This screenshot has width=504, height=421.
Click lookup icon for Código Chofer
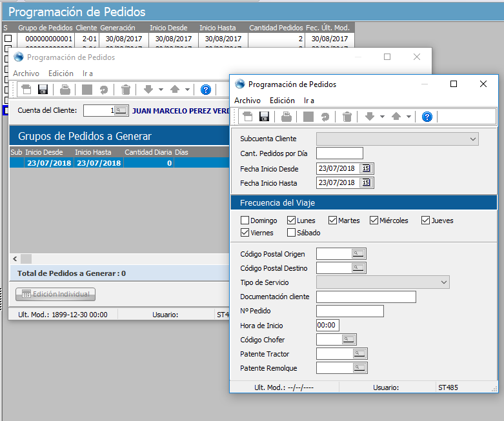(348, 340)
